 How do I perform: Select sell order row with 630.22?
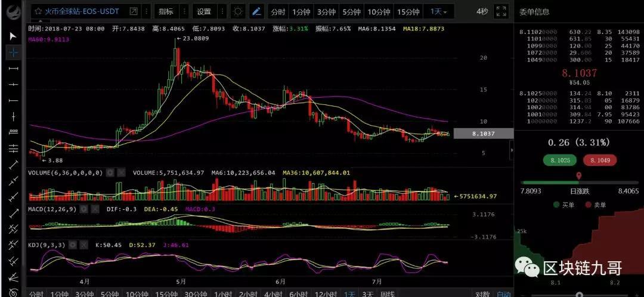pos(579,32)
